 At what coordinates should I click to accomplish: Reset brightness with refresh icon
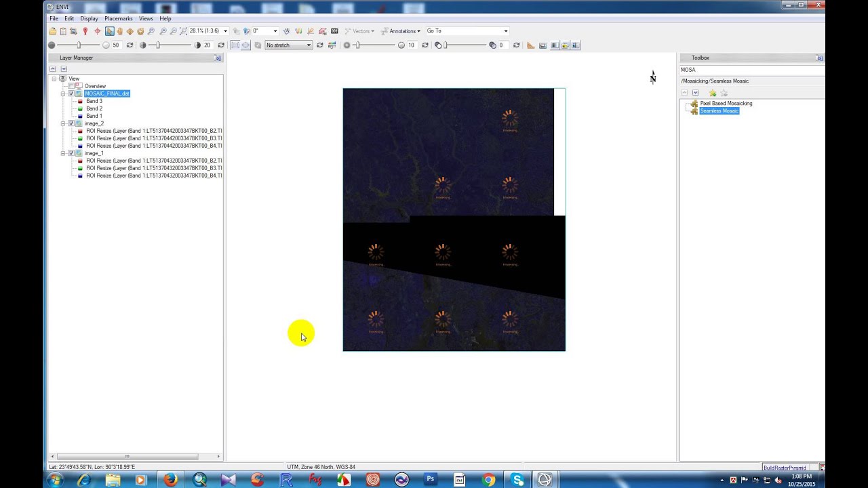pos(130,45)
